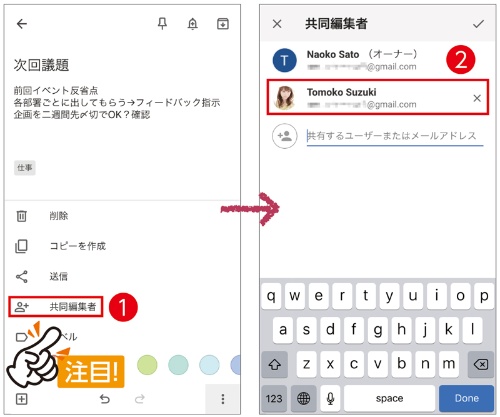This screenshot has width=500, height=417.
Task: Redo the last edit
Action: tap(140, 399)
